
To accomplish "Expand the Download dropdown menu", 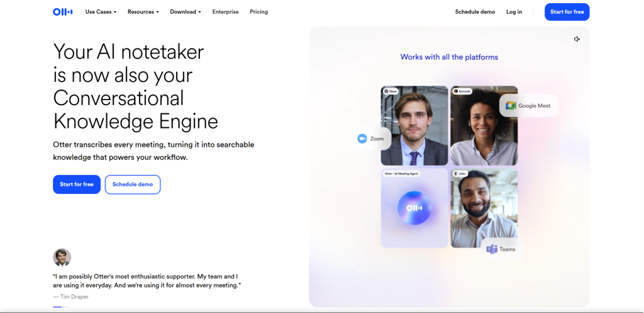I will [x=186, y=12].
